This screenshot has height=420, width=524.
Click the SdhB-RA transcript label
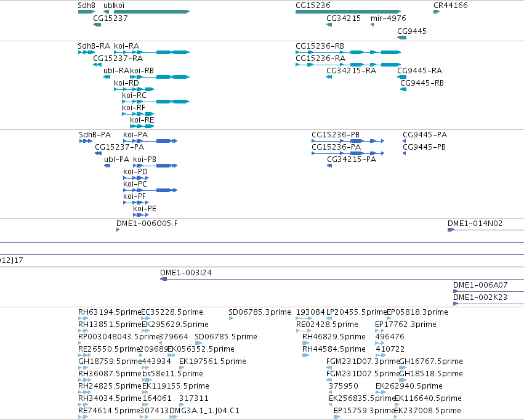(94, 46)
